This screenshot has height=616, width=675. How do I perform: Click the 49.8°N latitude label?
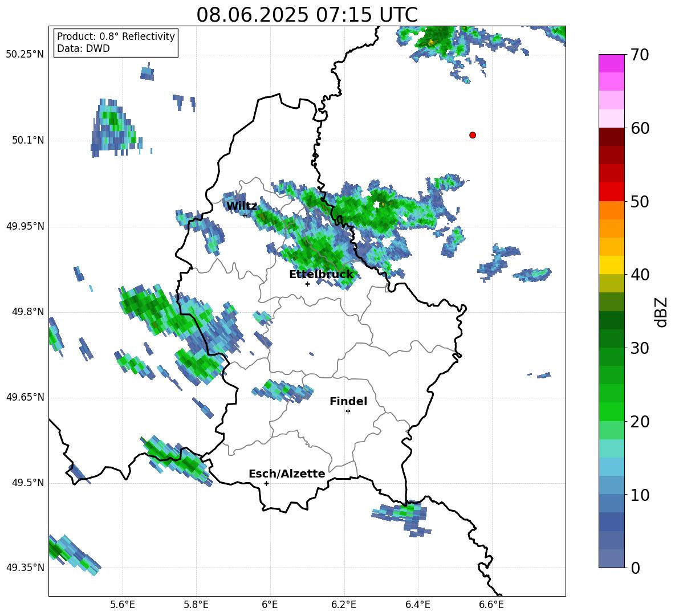[x=28, y=312]
